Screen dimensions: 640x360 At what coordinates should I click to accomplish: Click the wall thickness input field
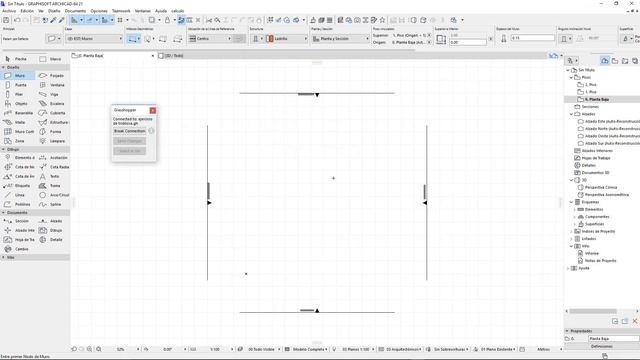533,38
